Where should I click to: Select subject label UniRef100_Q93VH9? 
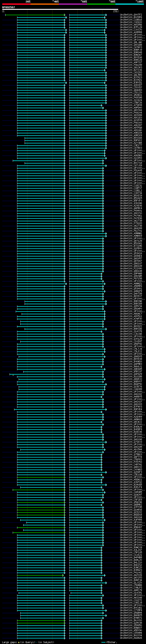(x=131, y=115)
